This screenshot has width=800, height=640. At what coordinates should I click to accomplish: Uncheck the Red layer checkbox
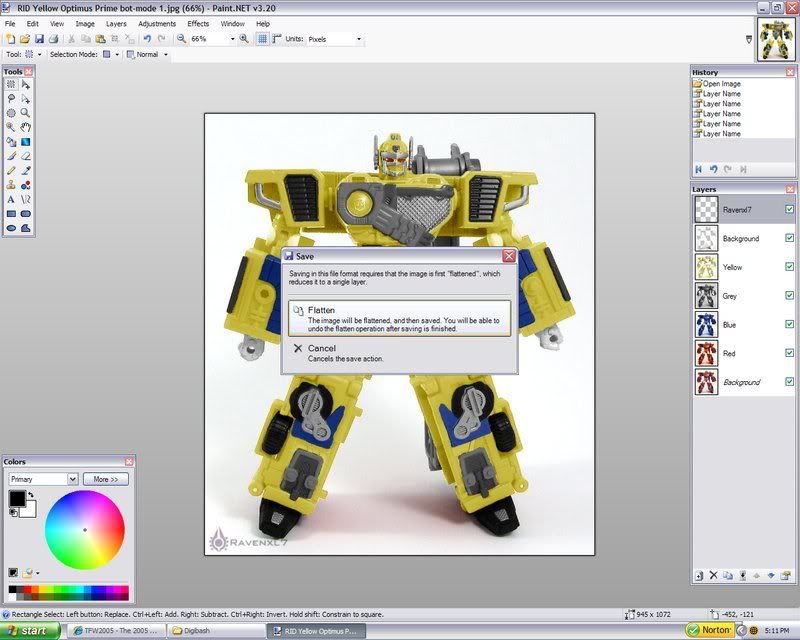click(x=789, y=353)
